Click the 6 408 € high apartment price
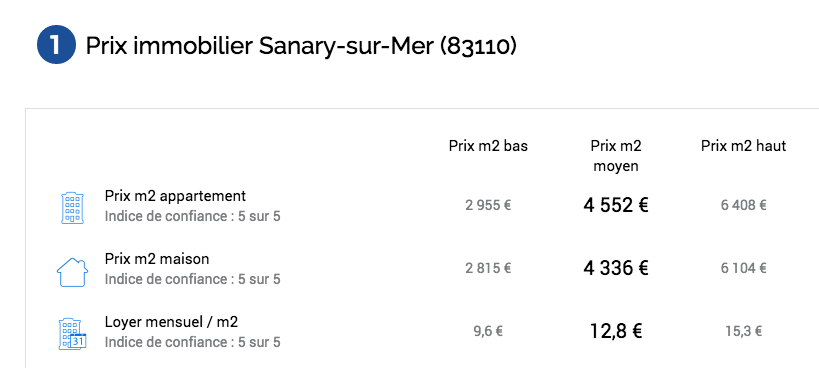This screenshot has width=819, height=368. tap(743, 206)
